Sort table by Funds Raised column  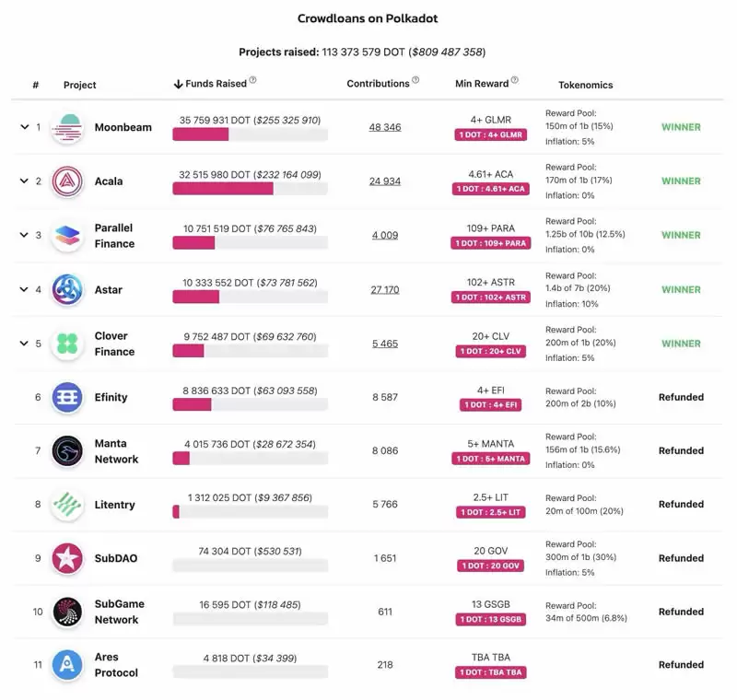[211, 84]
